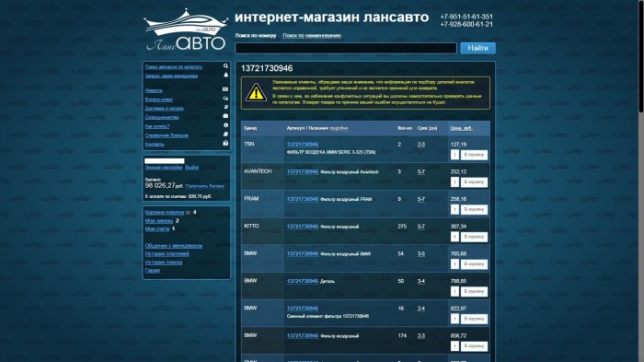Click quantity field in TSN row
The width and height of the screenshot is (644, 362).
tap(454, 155)
